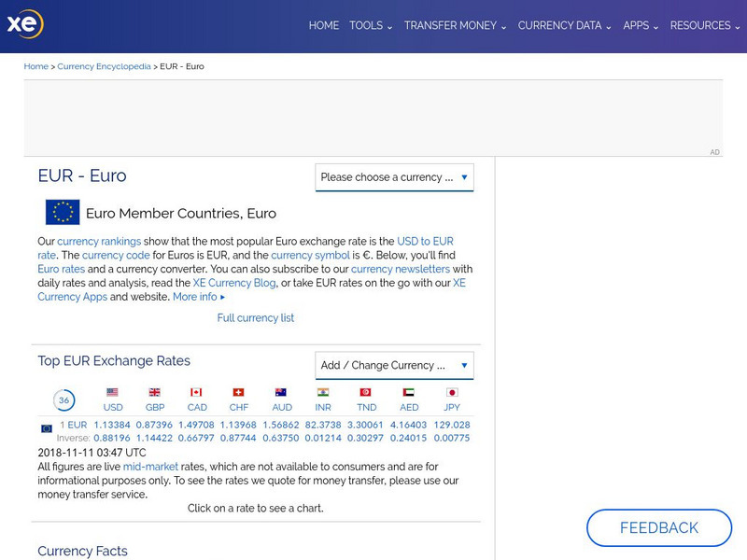
Task: Open the mid-market link
Action: [150, 467]
